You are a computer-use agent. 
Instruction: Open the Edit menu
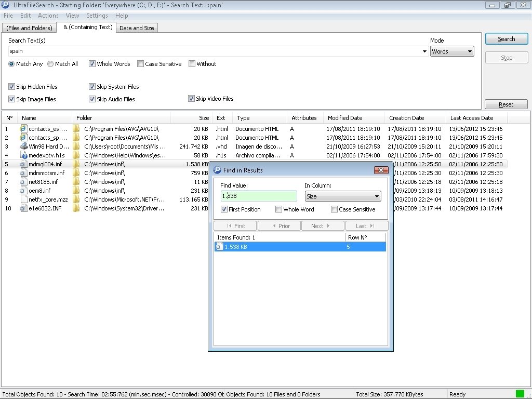click(25, 16)
